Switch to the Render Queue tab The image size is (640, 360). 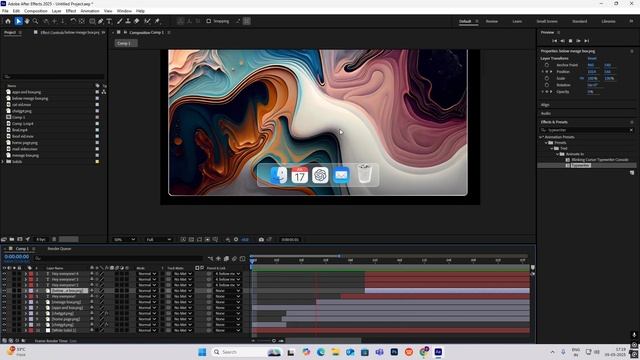tap(59, 249)
